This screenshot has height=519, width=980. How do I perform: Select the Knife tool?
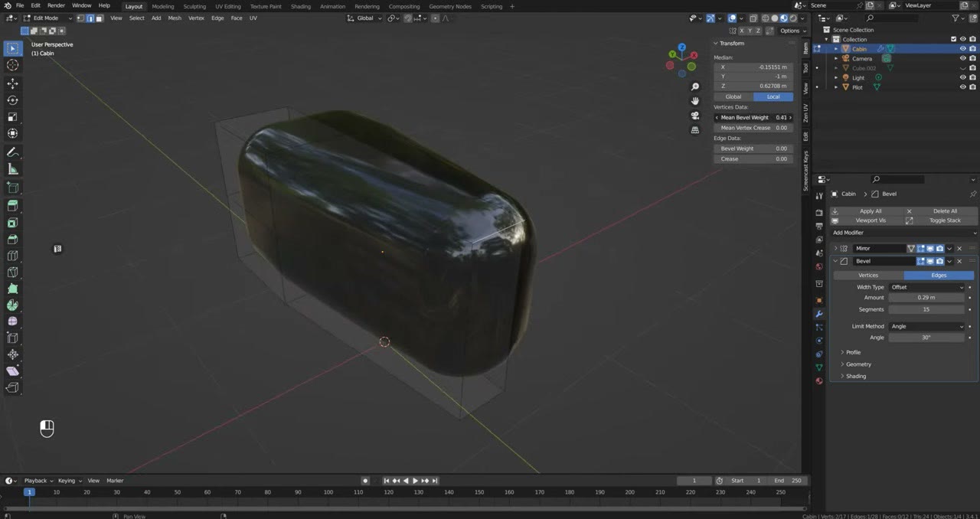pos(12,273)
